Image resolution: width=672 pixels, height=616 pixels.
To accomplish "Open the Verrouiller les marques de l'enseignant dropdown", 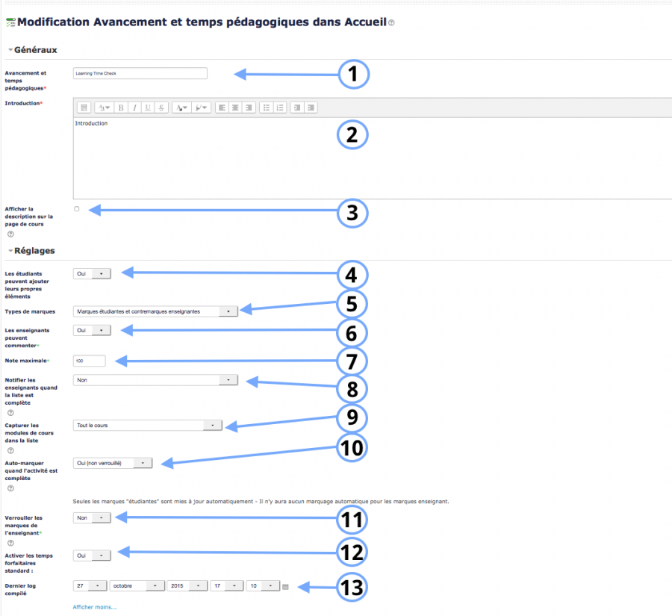I will [x=91, y=517].
